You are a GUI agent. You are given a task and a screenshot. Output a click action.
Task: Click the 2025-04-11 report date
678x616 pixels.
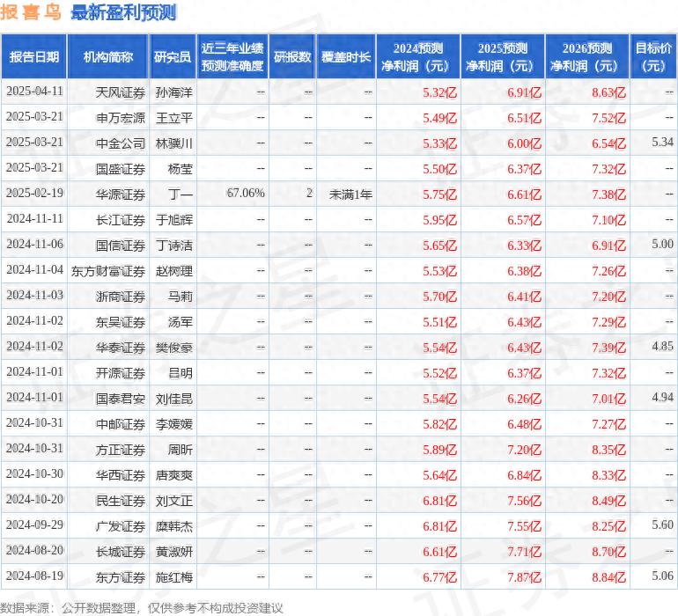pos(34,91)
